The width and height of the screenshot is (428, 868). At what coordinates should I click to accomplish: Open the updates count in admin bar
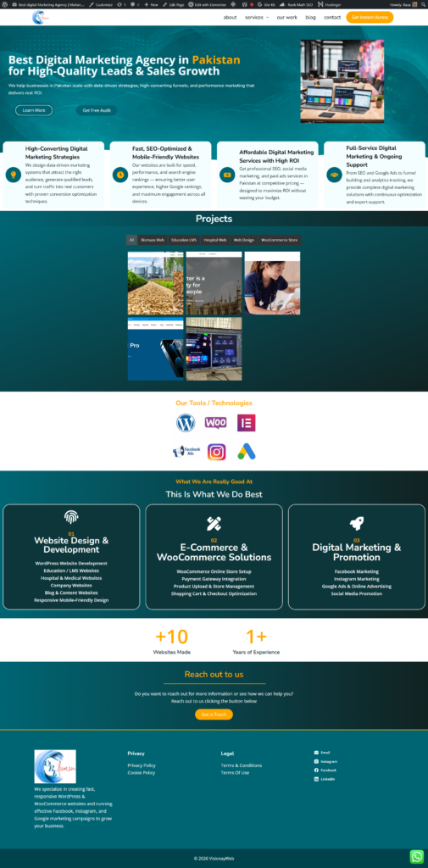(x=121, y=4)
